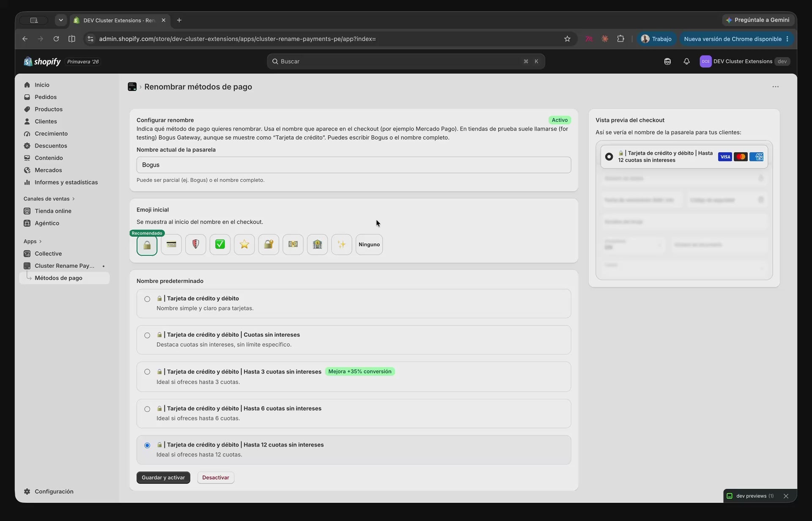Screen dimensions: 812x521
Task: Open the browser tab search dropdown
Action: [61, 20]
